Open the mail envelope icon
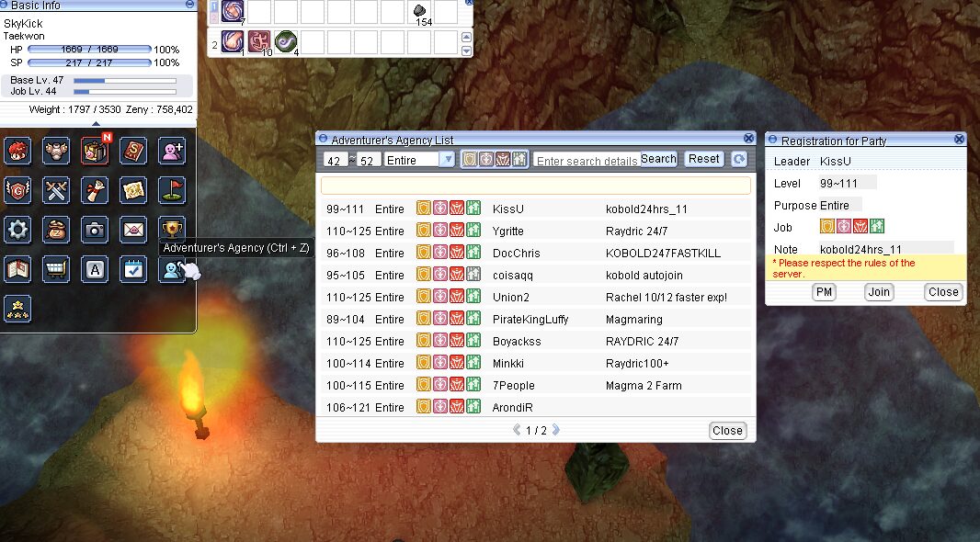The height and width of the screenshot is (542, 980). click(133, 229)
